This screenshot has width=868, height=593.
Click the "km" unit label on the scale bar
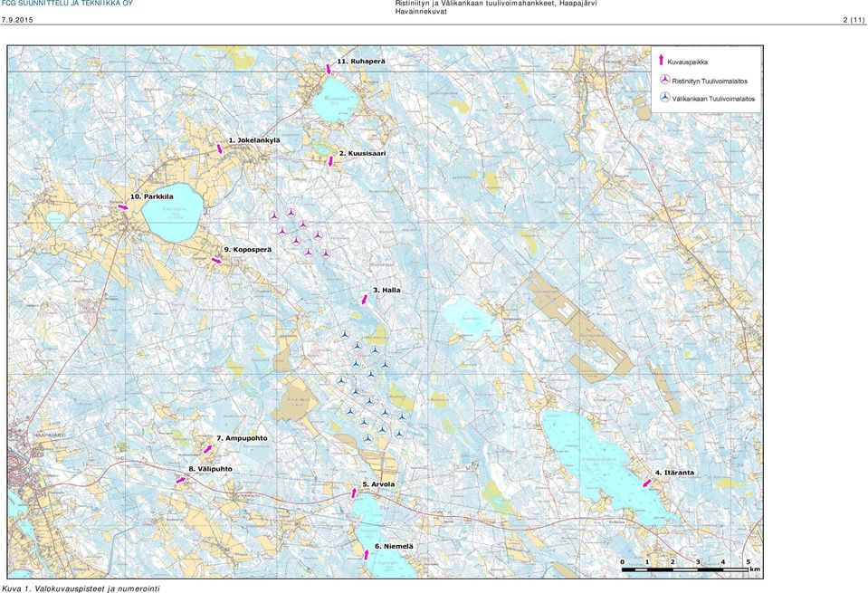(x=755, y=569)
